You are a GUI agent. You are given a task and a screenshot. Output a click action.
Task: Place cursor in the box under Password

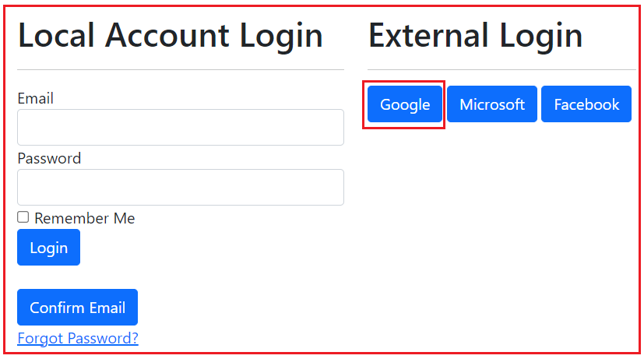[x=180, y=187]
